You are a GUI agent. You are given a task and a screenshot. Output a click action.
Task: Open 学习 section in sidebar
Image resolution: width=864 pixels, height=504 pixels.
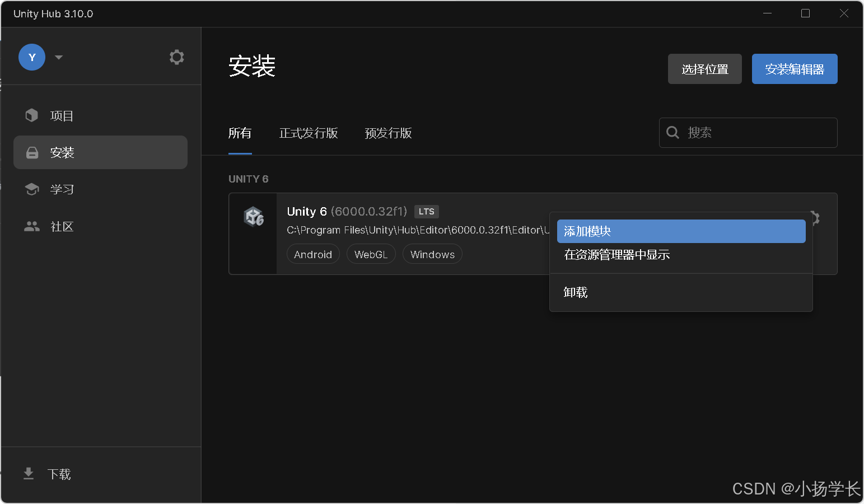click(x=100, y=189)
